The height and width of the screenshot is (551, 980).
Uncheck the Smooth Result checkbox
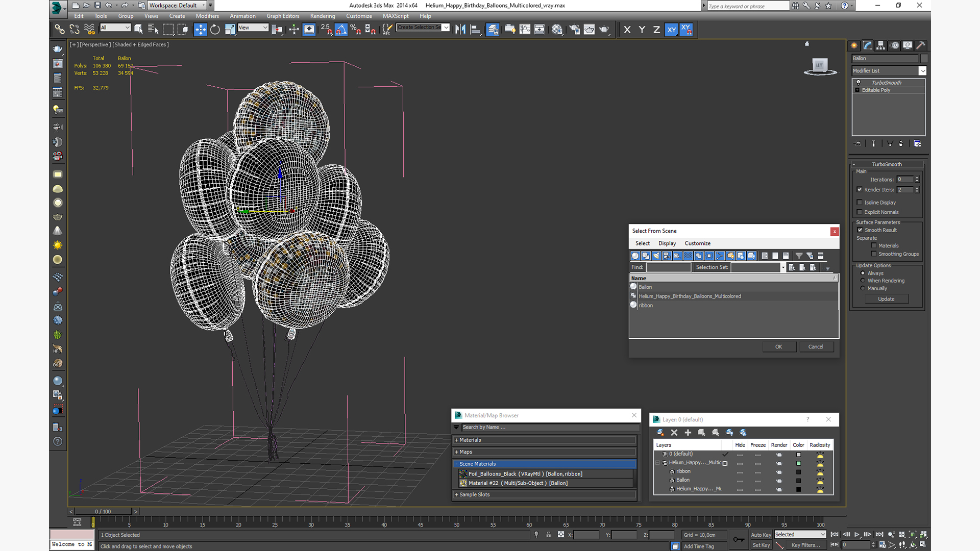860,230
